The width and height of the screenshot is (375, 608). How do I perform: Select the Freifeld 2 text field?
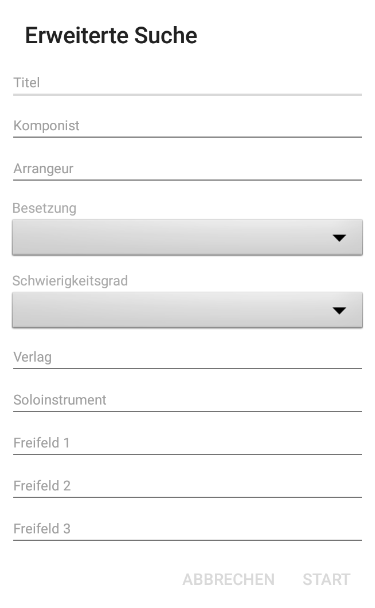point(187,486)
